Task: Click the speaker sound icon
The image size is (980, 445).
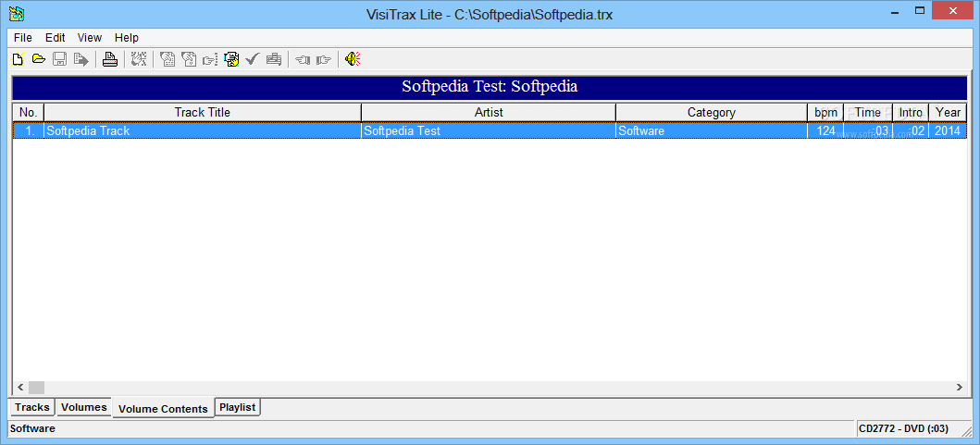Action: click(x=354, y=59)
